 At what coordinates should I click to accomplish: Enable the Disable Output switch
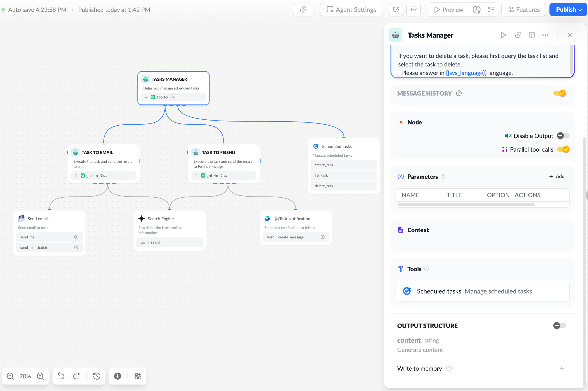point(563,136)
